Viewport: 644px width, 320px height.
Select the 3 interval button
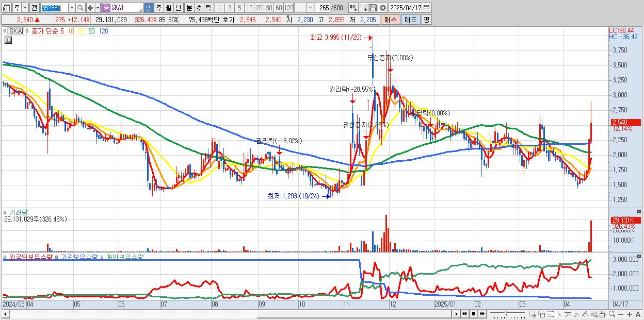[x=230, y=8]
